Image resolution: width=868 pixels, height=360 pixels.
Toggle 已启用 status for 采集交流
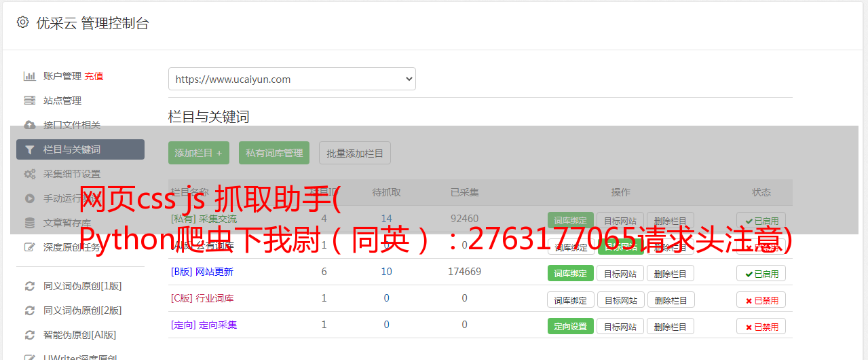761,221
